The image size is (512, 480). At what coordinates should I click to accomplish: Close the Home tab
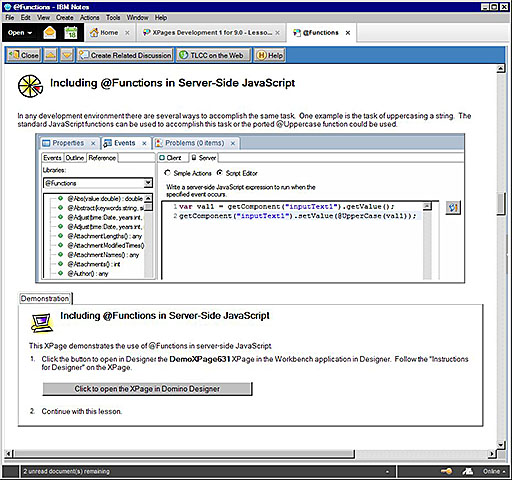[127, 33]
